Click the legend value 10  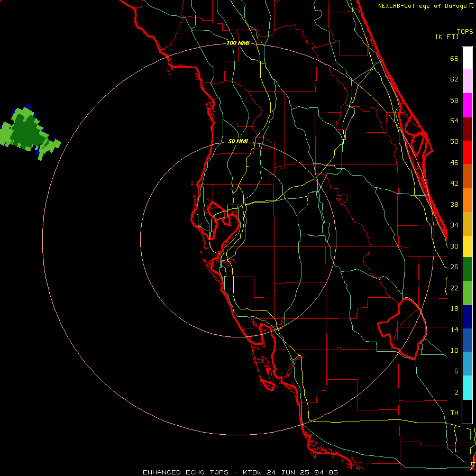pos(454,350)
